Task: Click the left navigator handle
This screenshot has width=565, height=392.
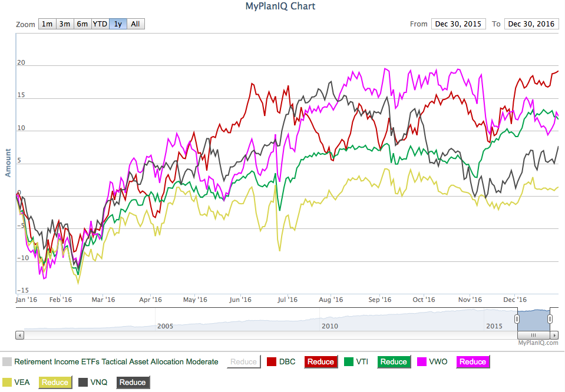Action: [517, 319]
